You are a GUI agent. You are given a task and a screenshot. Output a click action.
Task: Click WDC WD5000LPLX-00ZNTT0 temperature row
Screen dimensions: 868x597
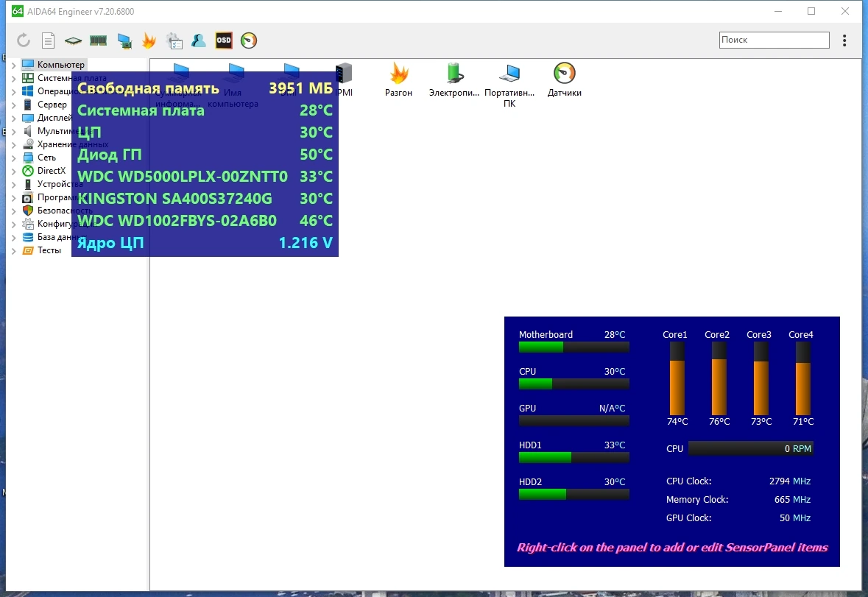[x=205, y=177]
